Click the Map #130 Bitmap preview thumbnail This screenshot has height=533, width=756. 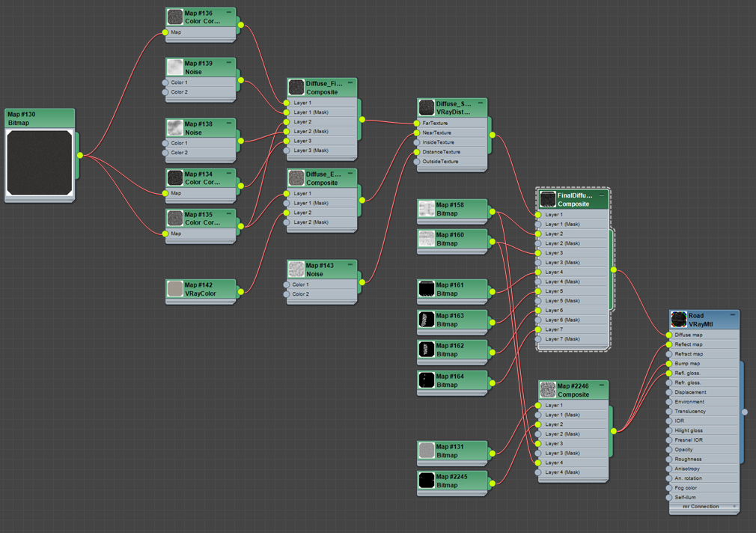point(40,162)
